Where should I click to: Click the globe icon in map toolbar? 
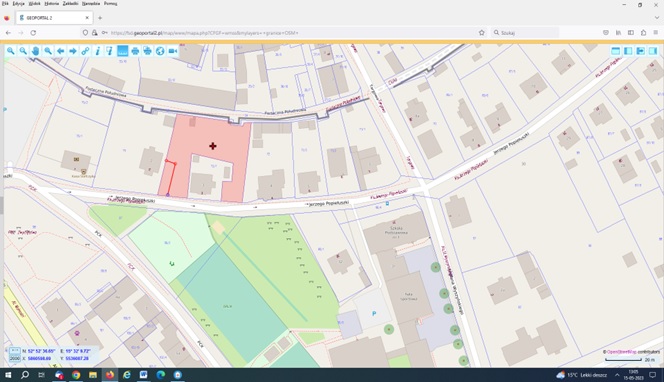pos(160,51)
